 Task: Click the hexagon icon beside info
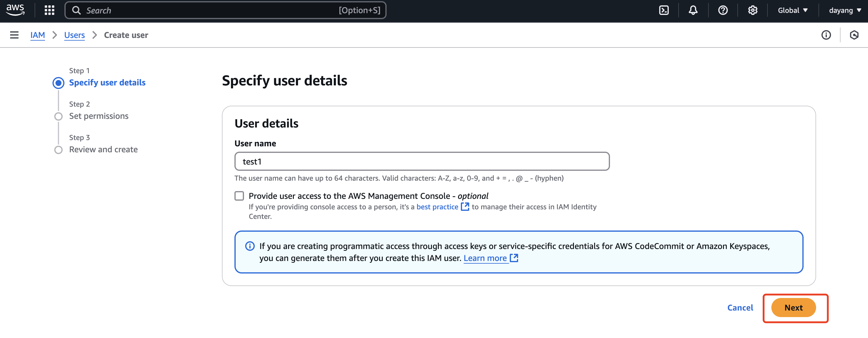(x=854, y=35)
